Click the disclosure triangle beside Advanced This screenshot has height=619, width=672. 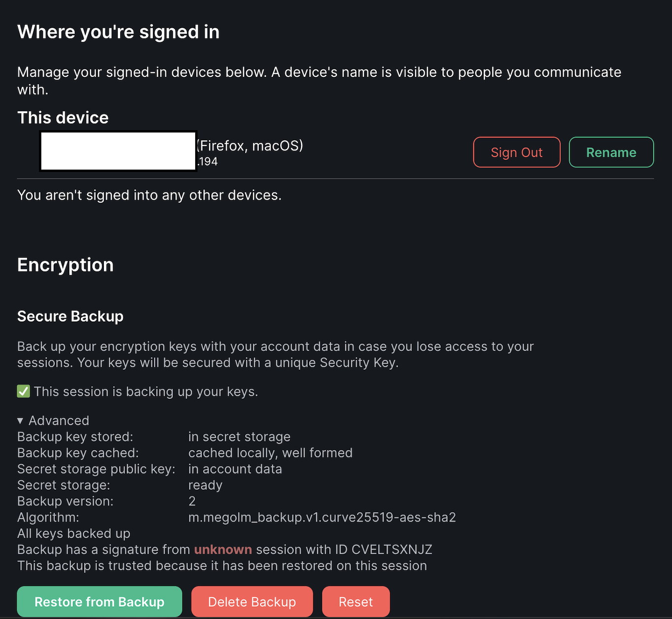pos(20,420)
